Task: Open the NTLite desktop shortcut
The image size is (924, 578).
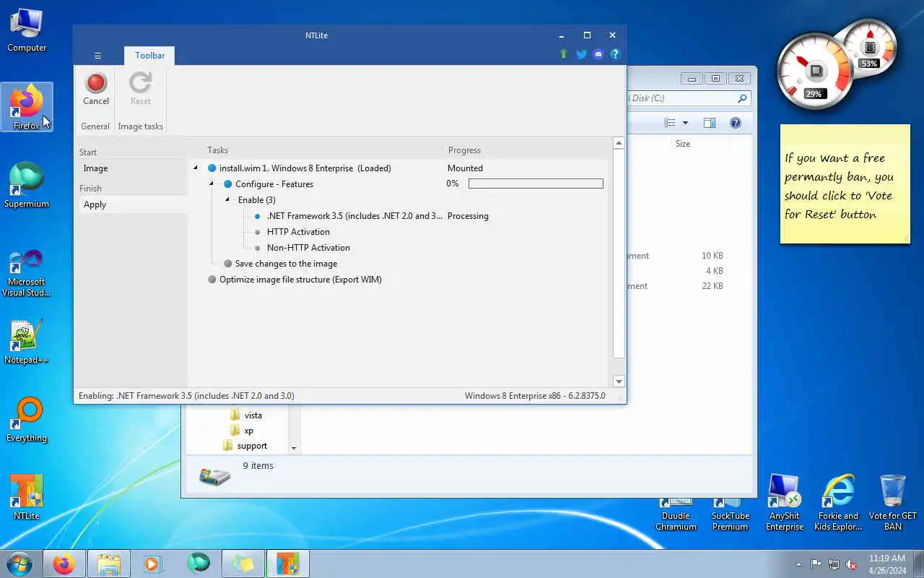Action: (x=27, y=497)
